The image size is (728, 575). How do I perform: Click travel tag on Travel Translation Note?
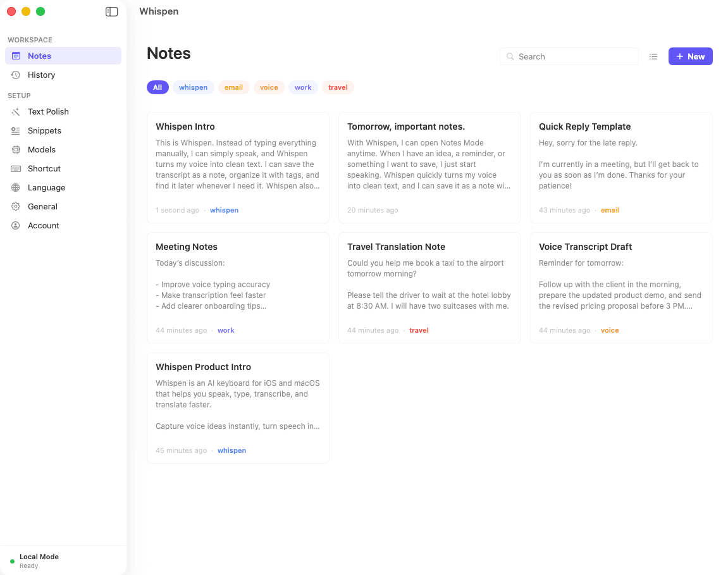click(x=419, y=330)
